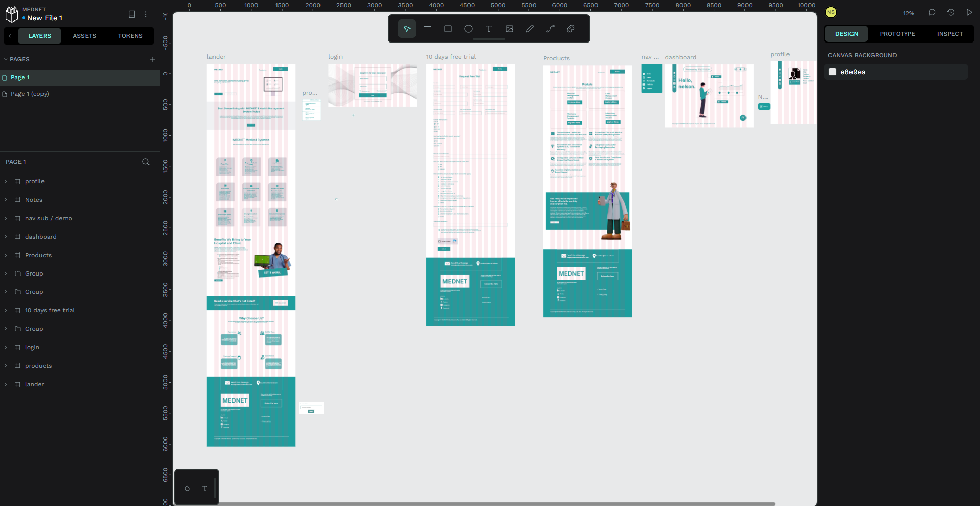Screen dimensions: 980x506
Task: Open the version history icon
Action: point(951,12)
